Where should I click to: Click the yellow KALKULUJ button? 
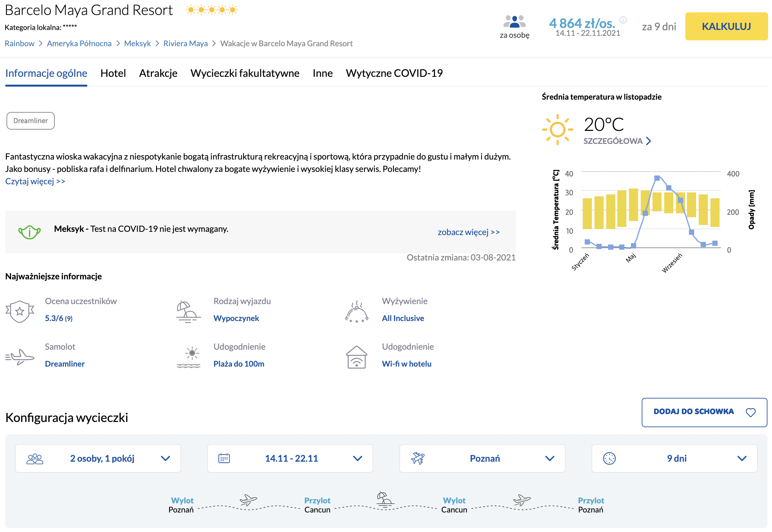coord(726,26)
